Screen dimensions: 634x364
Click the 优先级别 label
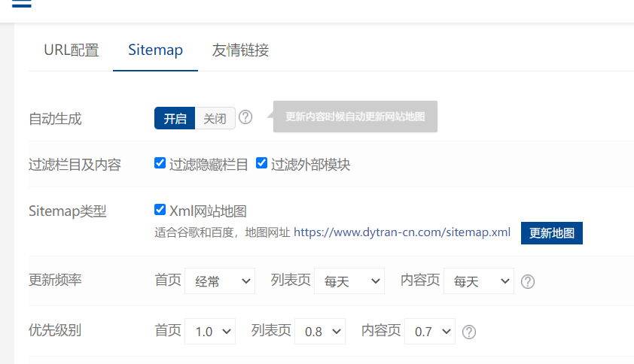coord(55,330)
